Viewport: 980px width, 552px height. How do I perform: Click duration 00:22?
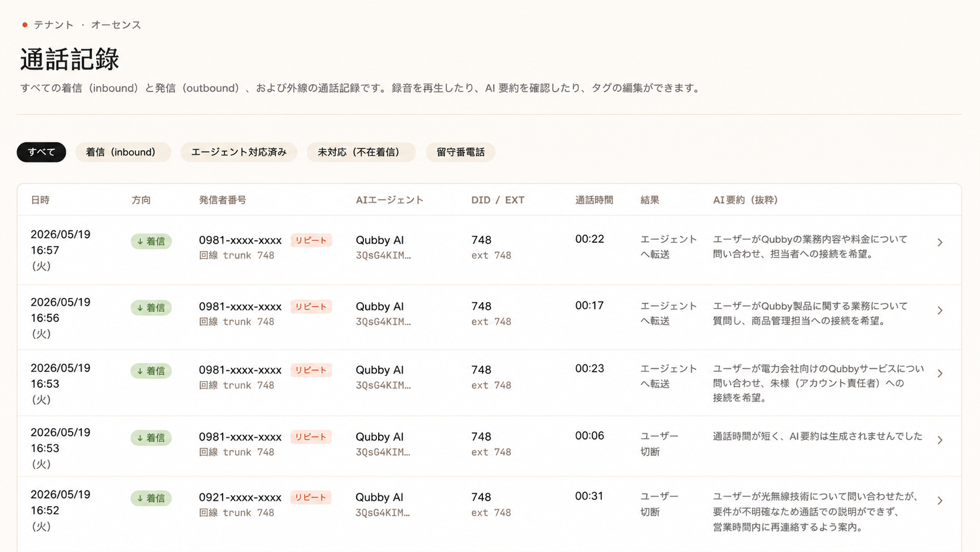tap(590, 239)
